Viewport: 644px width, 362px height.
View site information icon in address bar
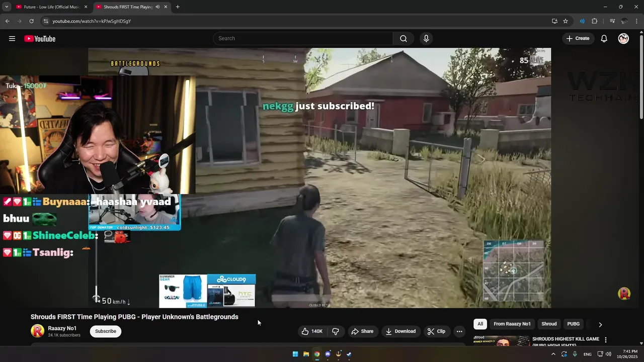(46, 21)
